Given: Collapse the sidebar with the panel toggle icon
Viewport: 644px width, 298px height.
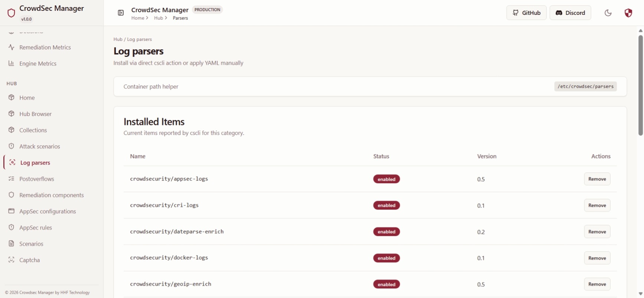Looking at the screenshot, I should 121,13.
